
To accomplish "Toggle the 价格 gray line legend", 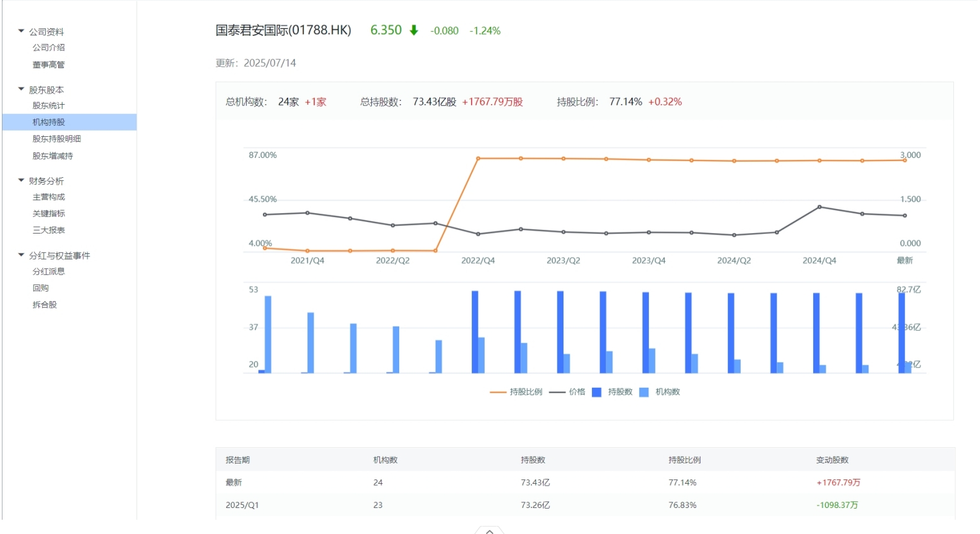I will click(567, 392).
